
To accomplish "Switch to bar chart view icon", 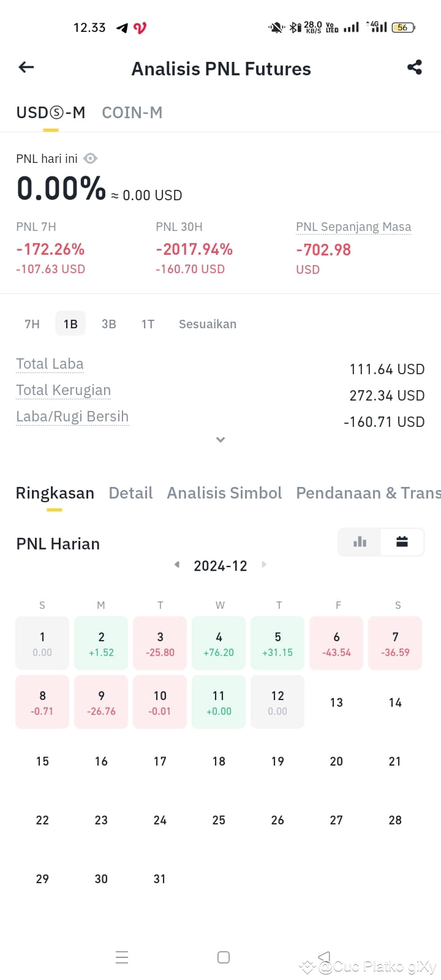I will click(x=360, y=541).
